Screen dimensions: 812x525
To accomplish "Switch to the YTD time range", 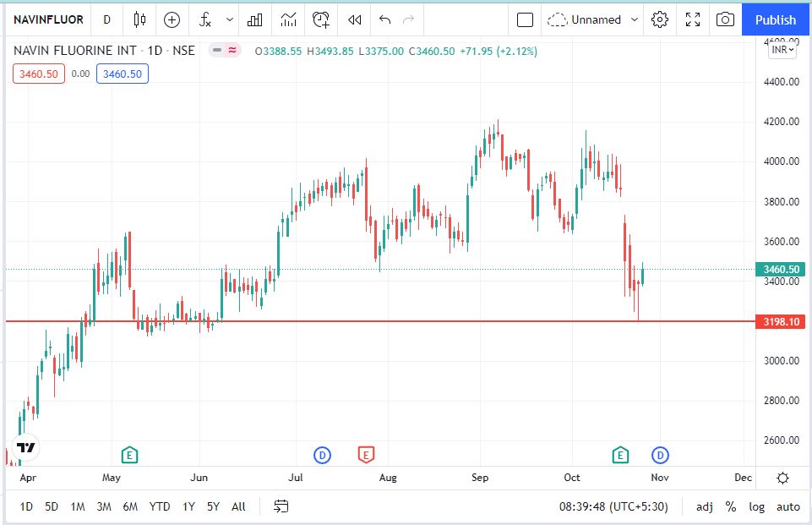I will click(159, 506).
